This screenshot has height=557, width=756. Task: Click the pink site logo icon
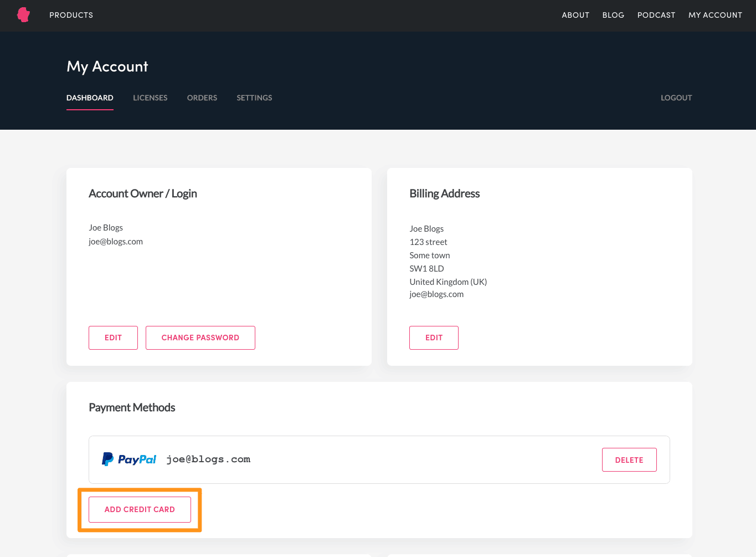coord(23,15)
